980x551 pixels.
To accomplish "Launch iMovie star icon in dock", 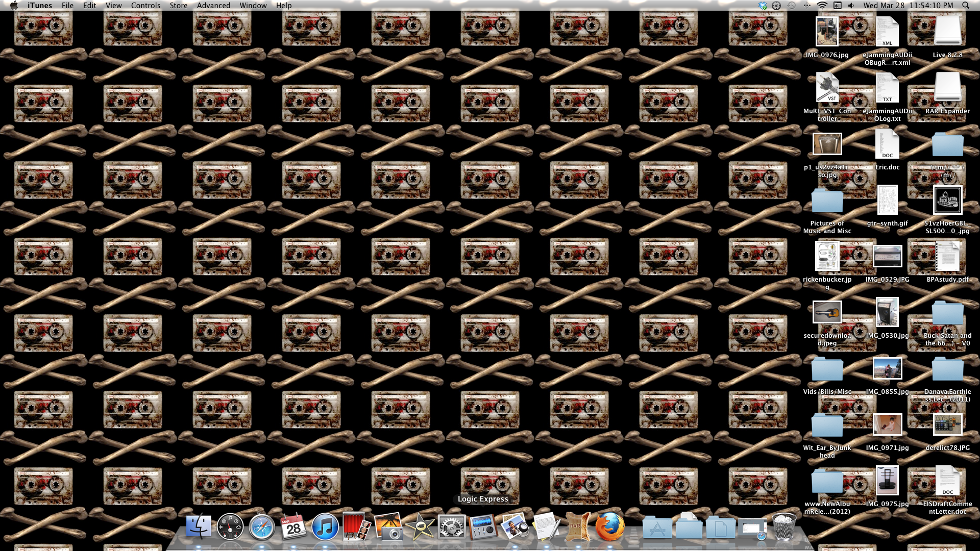I will [x=420, y=527].
